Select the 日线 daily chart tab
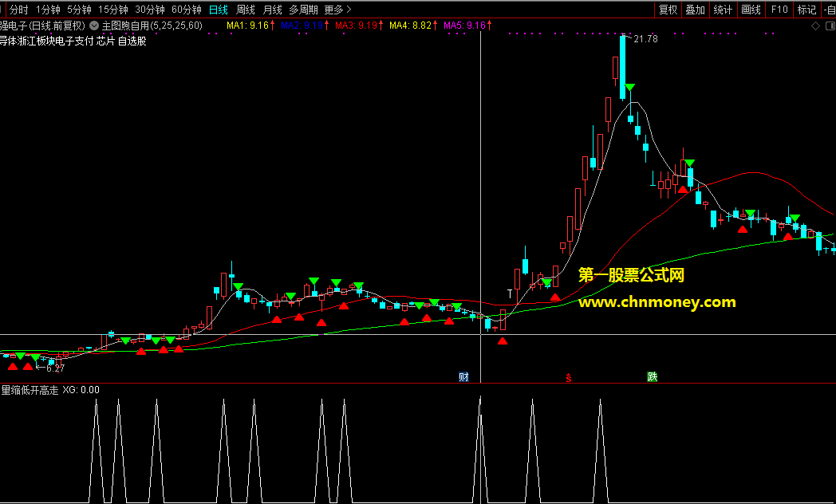Viewport: 836px width, 504px height. pyautogui.click(x=218, y=10)
